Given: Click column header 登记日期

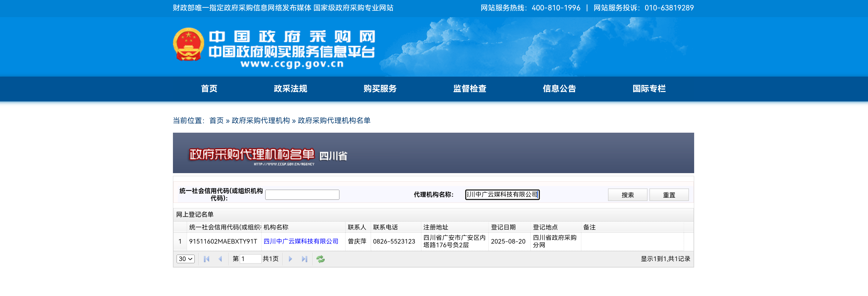Looking at the screenshot, I should pos(510,227).
